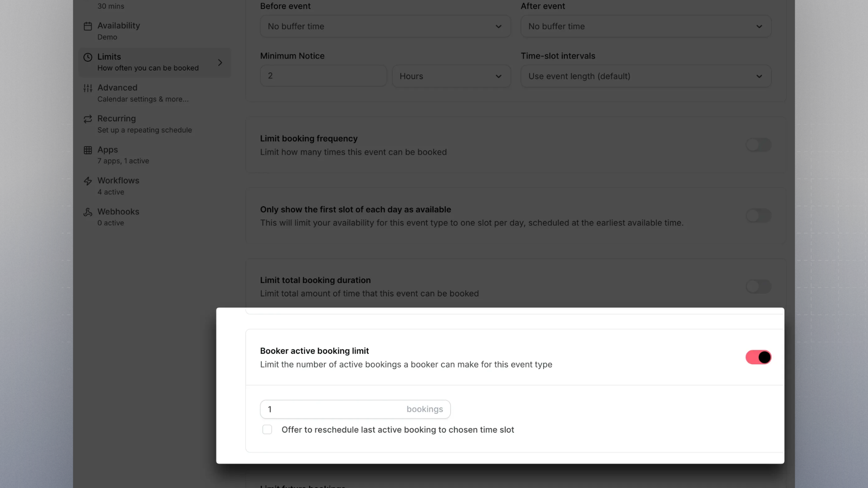Image resolution: width=868 pixels, height=488 pixels.
Task: Open the Hours unit dropdown for Minimum Notice
Action: [451, 76]
